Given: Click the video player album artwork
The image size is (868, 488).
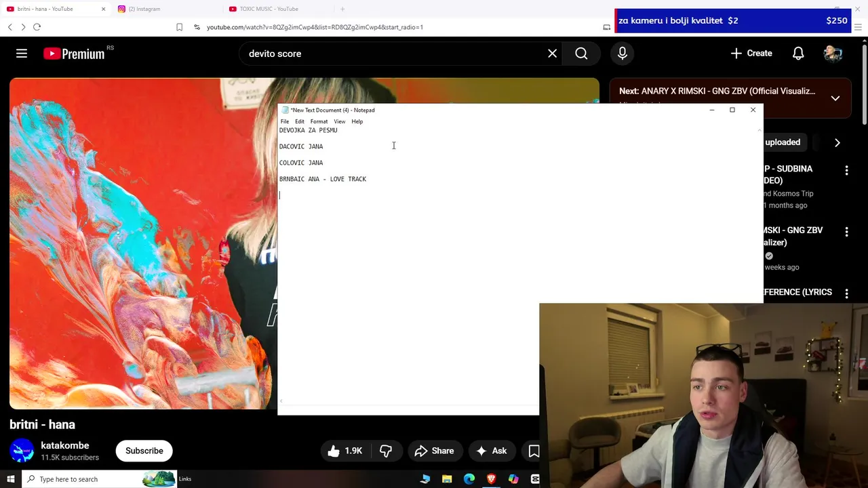Looking at the screenshot, I should point(142,244).
